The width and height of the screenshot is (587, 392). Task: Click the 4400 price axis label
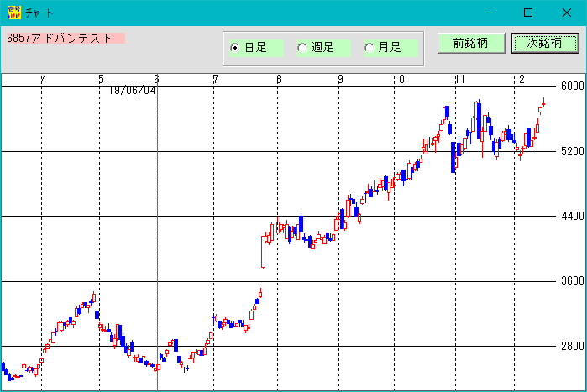tap(572, 217)
